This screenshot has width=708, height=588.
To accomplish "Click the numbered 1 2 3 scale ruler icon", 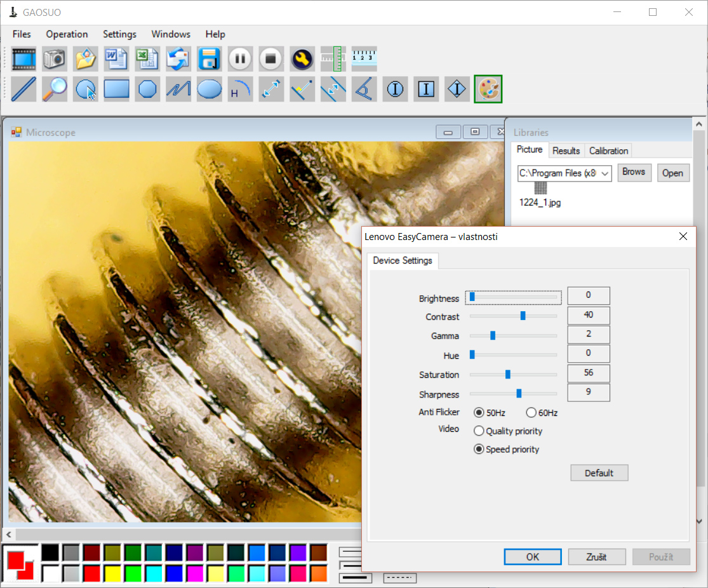I will click(364, 58).
